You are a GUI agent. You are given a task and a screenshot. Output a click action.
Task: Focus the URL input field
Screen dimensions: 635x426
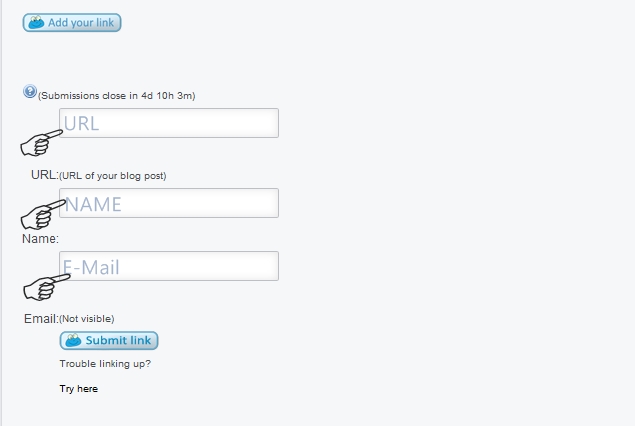tap(169, 123)
